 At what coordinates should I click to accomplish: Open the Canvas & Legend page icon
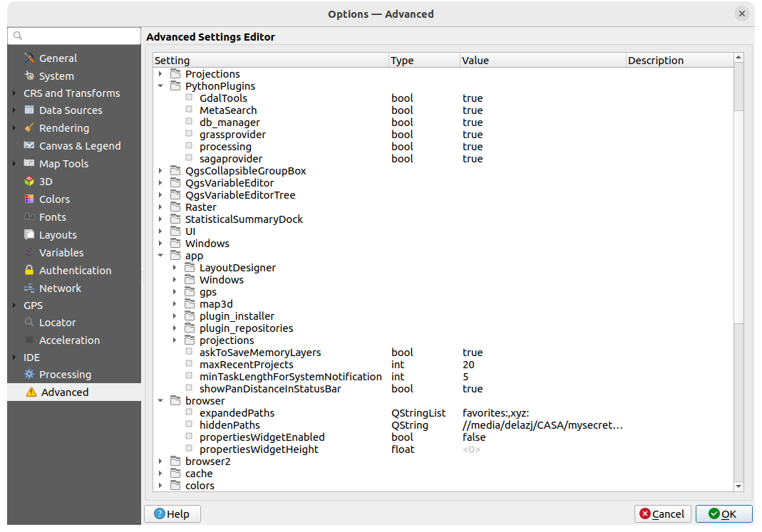click(x=29, y=145)
